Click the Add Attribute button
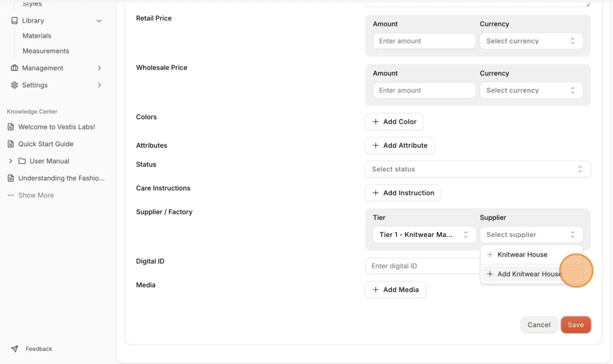Viewport: 613px width, 364px height. click(x=400, y=146)
